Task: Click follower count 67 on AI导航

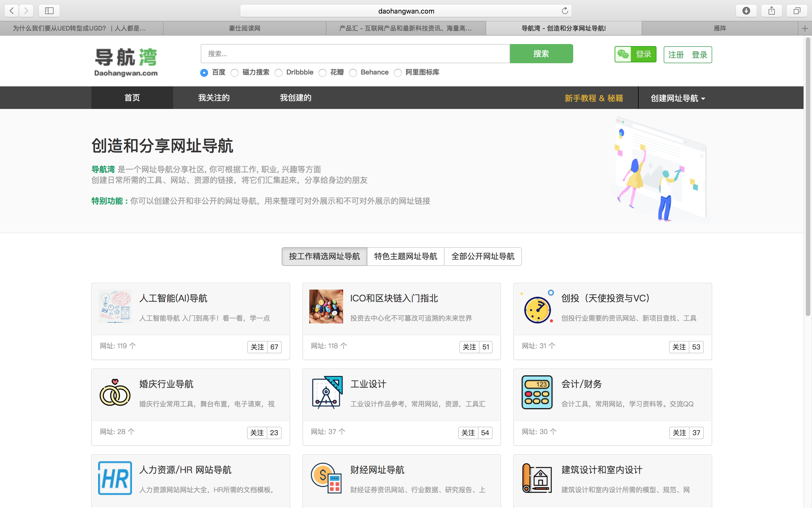Action: click(x=274, y=347)
